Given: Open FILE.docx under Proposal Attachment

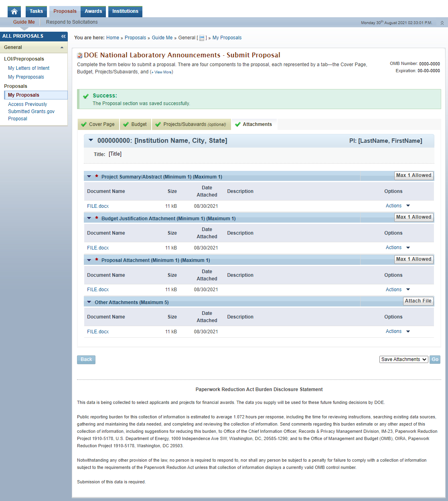Looking at the screenshot, I should click(98, 290).
